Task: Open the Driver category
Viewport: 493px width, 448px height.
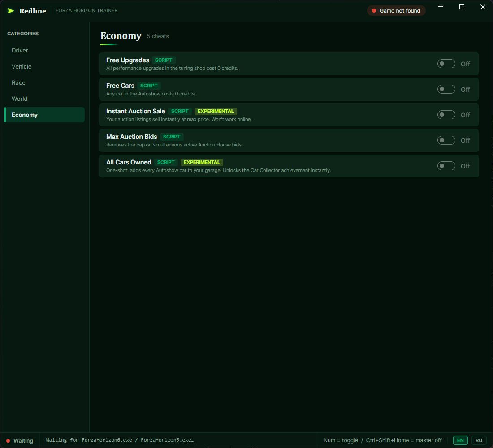Action: click(45, 50)
